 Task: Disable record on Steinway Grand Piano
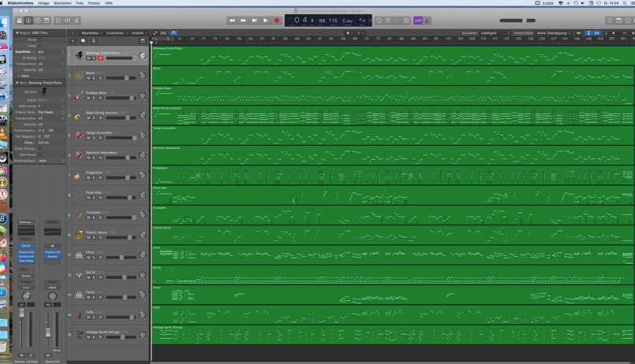tap(100, 58)
